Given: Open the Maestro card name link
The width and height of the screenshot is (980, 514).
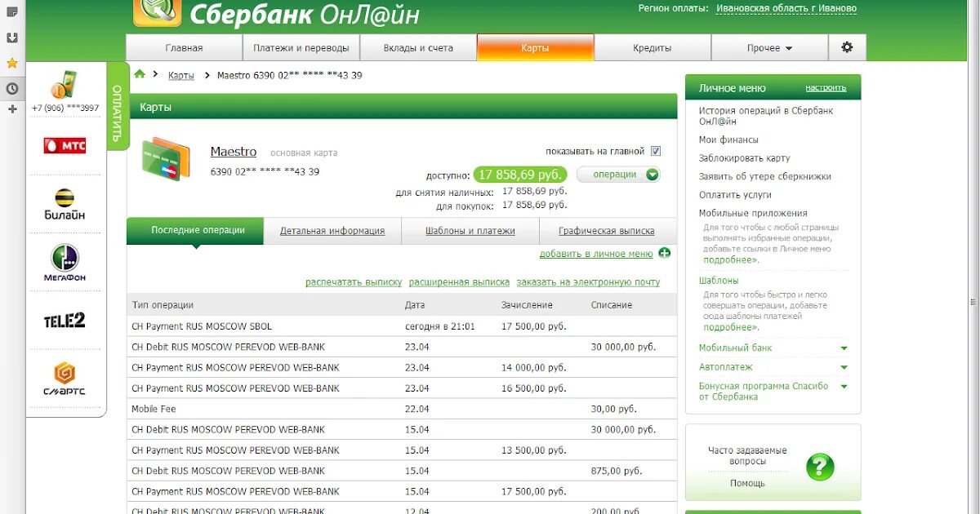Looking at the screenshot, I should coord(234,152).
